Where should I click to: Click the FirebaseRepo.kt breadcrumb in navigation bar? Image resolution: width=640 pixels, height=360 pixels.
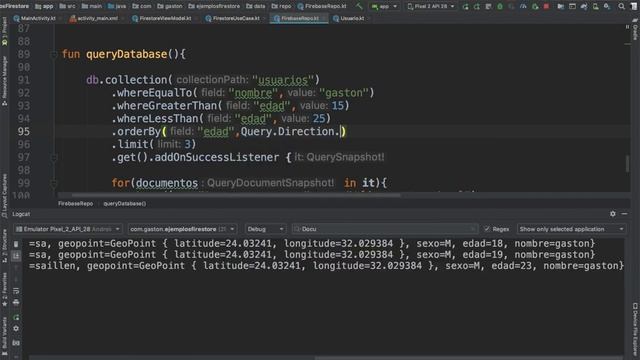(x=322, y=6)
